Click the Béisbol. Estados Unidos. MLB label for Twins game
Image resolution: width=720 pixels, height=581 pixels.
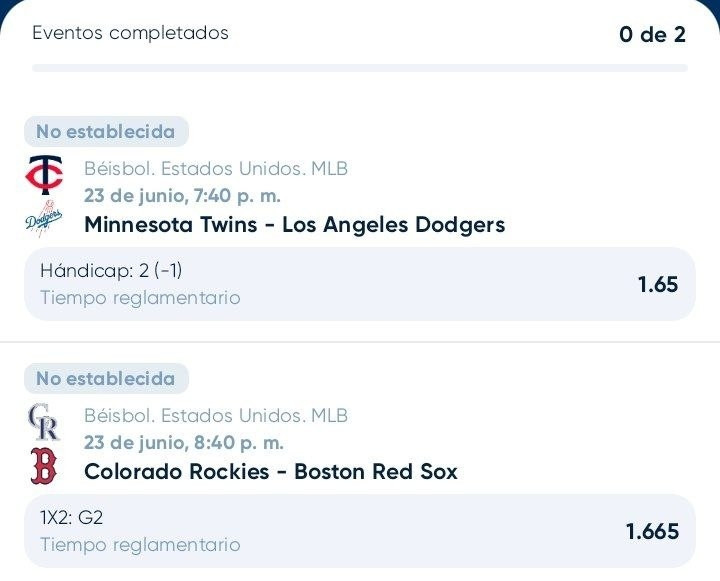point(216,169)
